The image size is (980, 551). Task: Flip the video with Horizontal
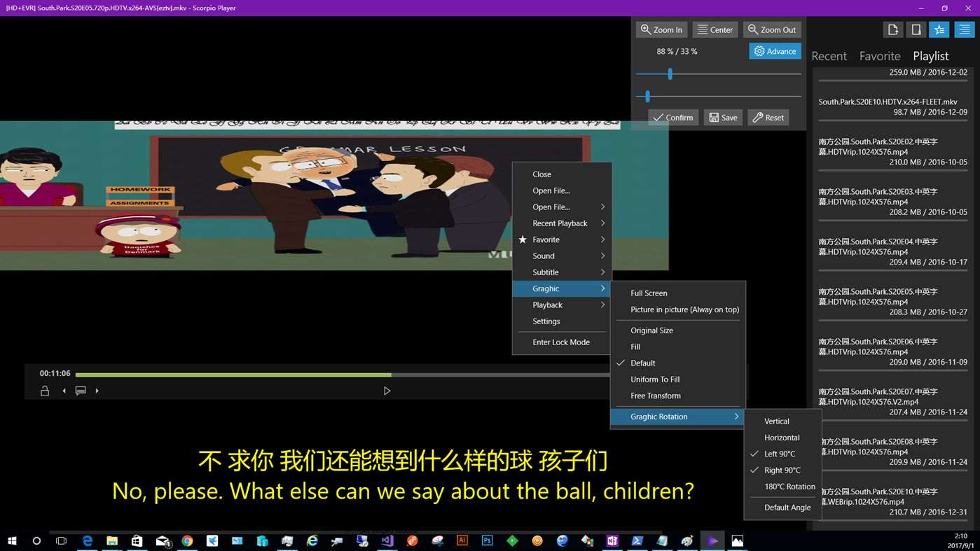click(x=782, y=438)
